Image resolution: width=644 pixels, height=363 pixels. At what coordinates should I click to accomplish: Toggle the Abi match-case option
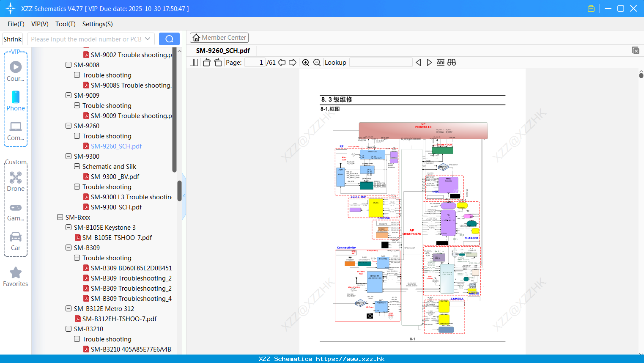pyautogui.click(x=440, y=62)
